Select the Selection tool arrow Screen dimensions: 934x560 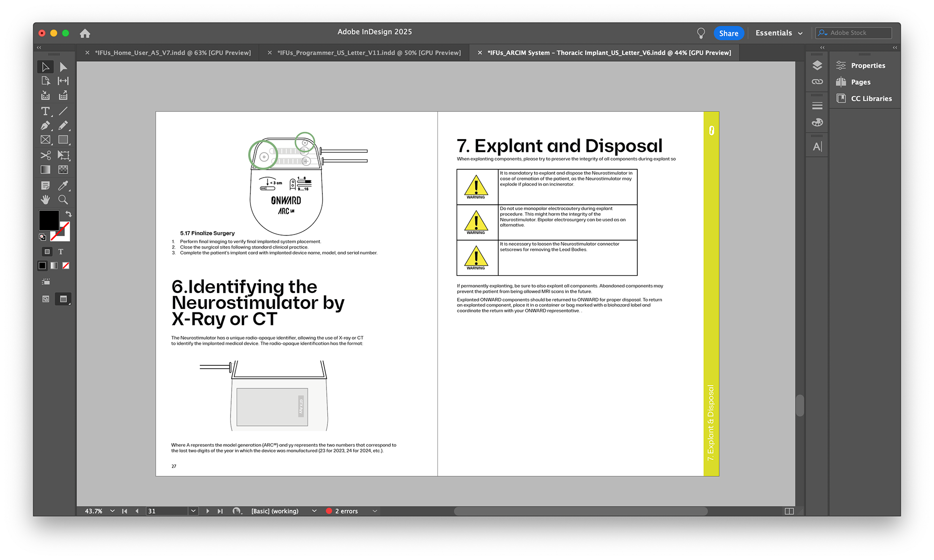pos(45,67)
